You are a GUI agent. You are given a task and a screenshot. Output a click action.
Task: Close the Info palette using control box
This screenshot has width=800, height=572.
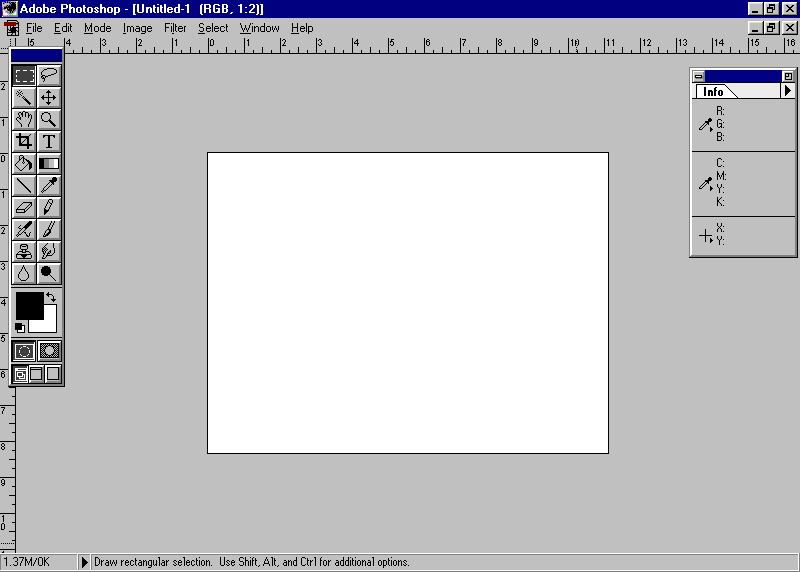point(699,77)
